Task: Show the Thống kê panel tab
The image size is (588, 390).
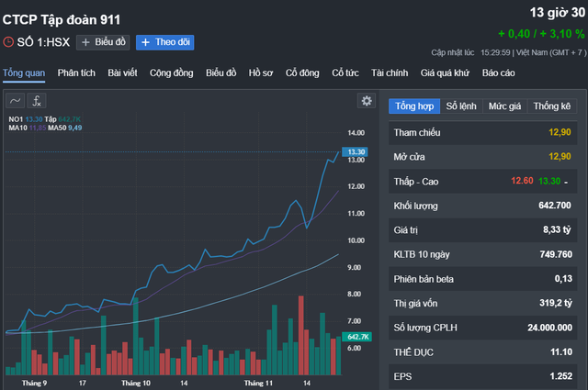Action: pyautogui.click(x=552, y=106)
